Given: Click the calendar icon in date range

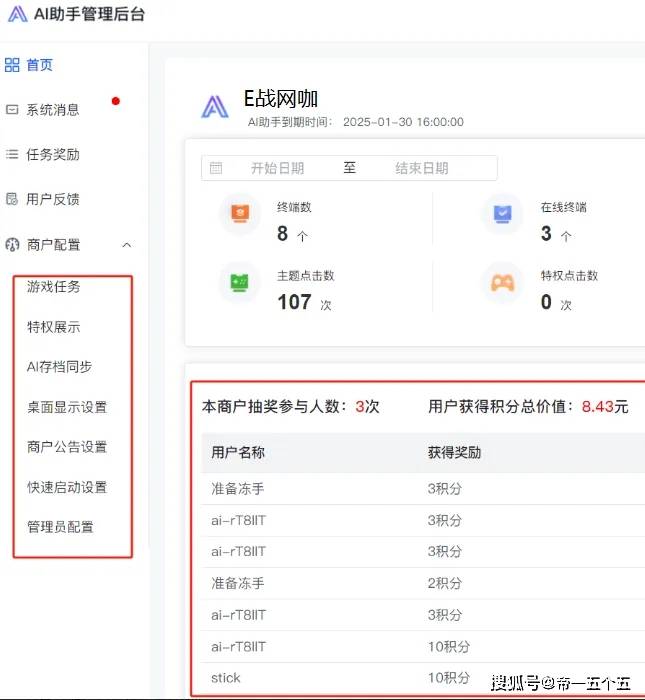Looking at the screenshot, I should coord(216,168).
